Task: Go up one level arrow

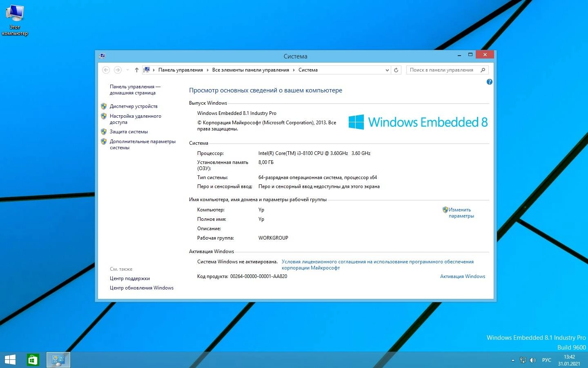Action: click(137, 70)
